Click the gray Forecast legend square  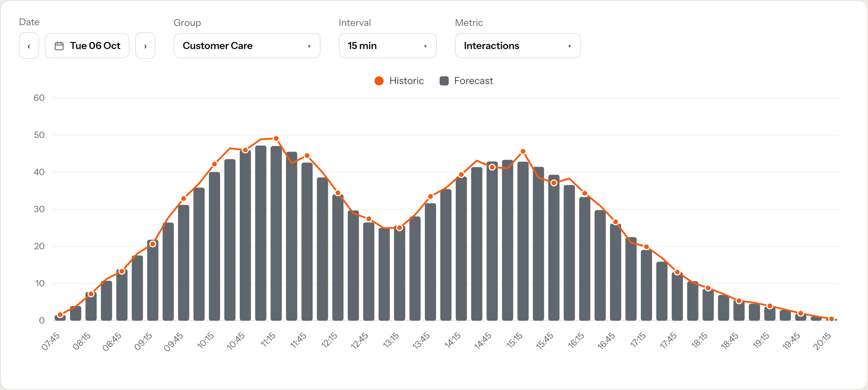[444, 81]
